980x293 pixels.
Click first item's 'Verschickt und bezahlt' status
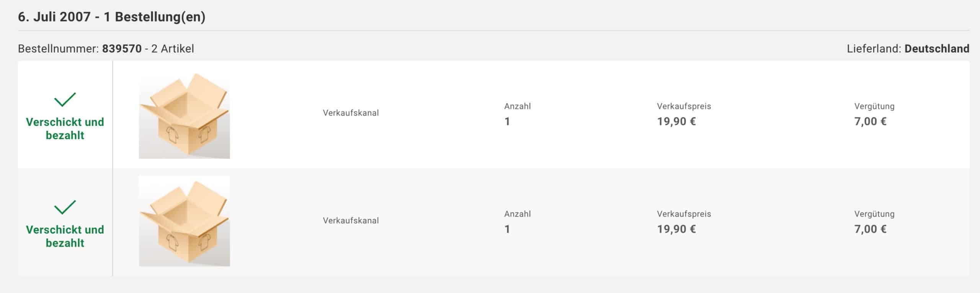65,129
